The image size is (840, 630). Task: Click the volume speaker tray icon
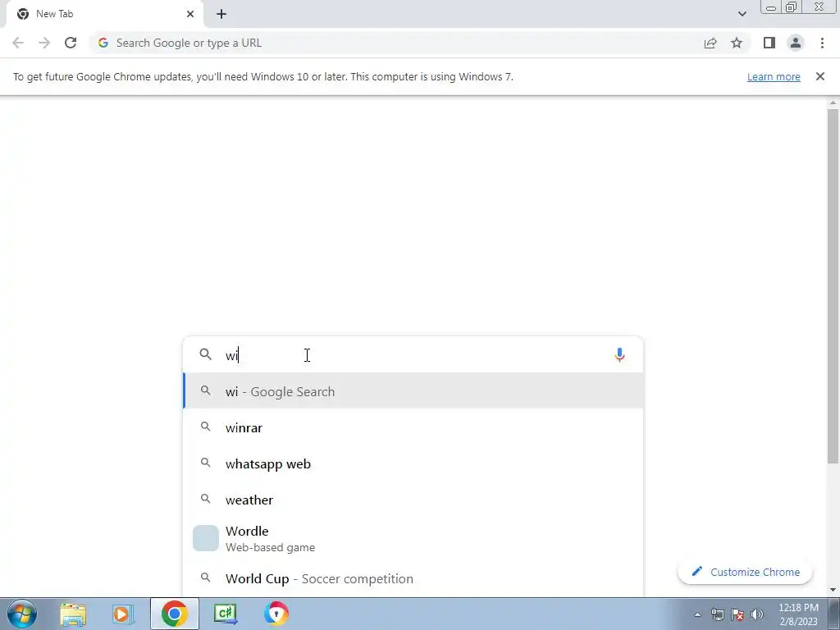pos(757,614)
